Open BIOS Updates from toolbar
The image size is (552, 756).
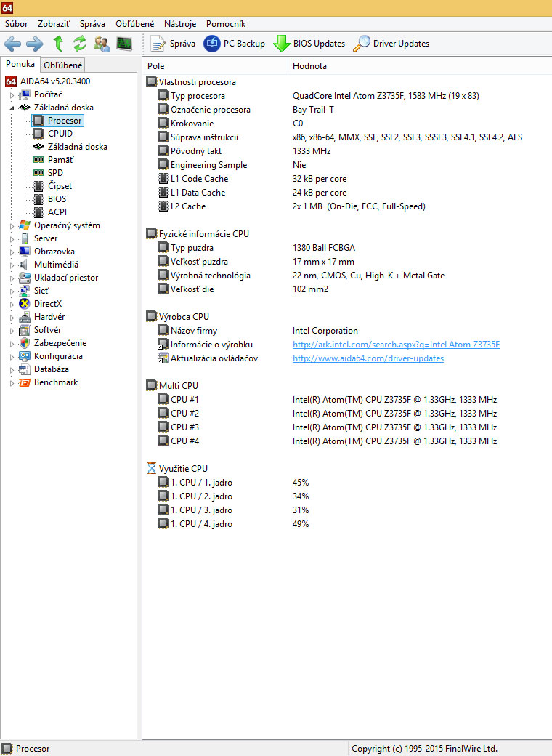pyautogui.click(x=309, y=44)
